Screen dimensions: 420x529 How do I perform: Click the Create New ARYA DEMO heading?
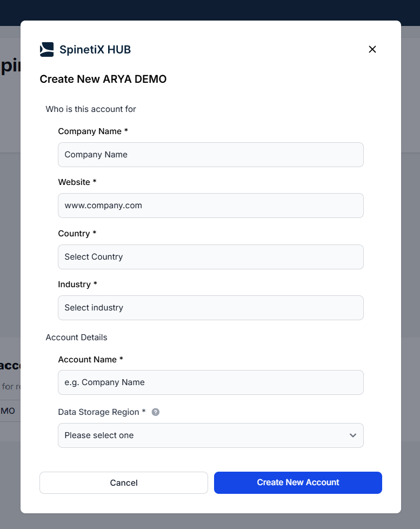click(103, 79)
